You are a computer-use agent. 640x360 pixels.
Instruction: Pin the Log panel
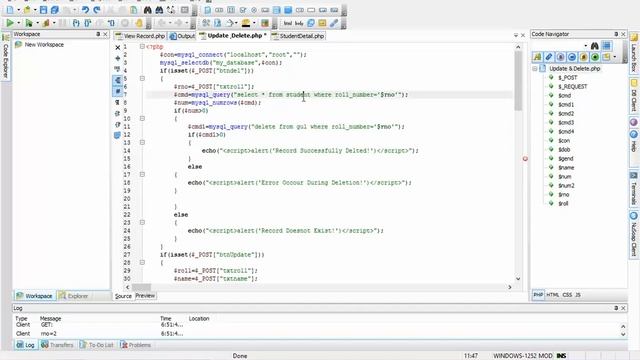click(616, 308)
